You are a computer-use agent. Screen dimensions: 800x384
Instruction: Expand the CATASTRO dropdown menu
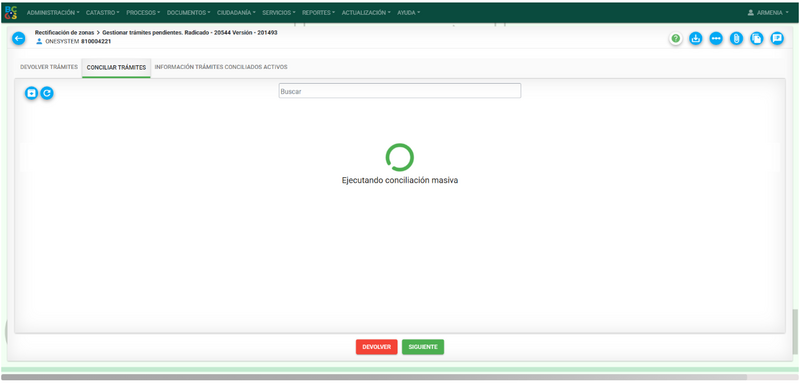[x=103, y=13]
